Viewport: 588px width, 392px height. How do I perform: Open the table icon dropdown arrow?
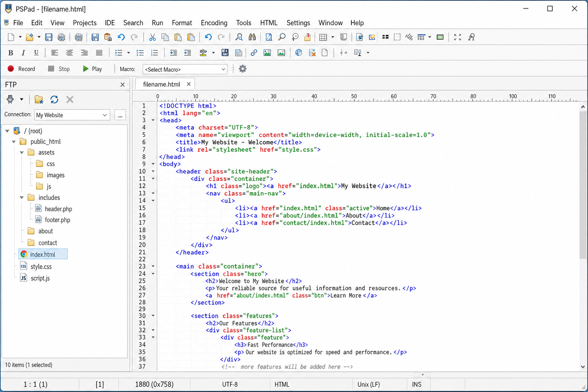[x=333, y=37]
